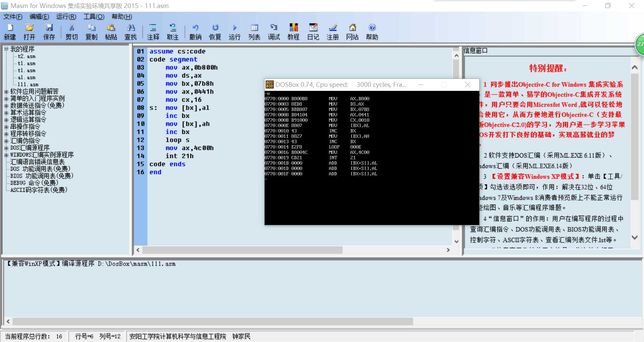Click the 取注 (Uncomment) toolbar icon
Viewport: 644px width, 342px height.
173,28
